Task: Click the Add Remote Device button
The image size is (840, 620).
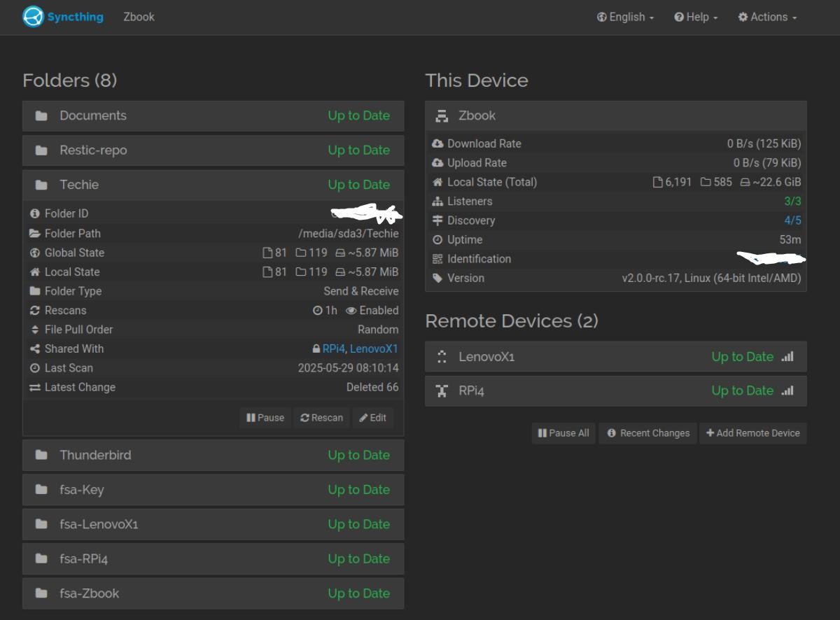Action: [x=753, y=433]
